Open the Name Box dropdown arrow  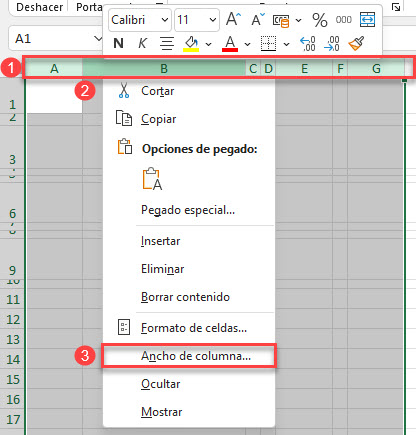click(x=98, y=39)
